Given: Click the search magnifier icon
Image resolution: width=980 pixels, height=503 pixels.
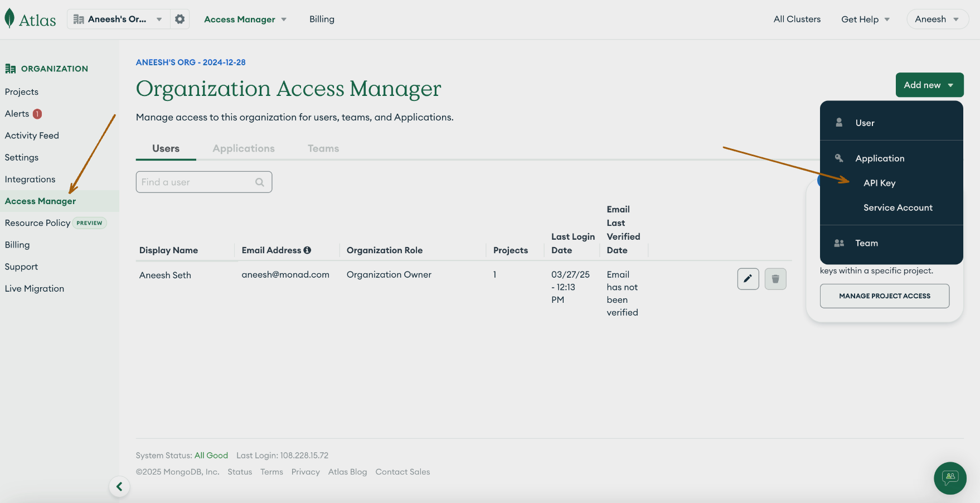Looking at the screenshot, I should pyautogui.click(x=260, y=182).
